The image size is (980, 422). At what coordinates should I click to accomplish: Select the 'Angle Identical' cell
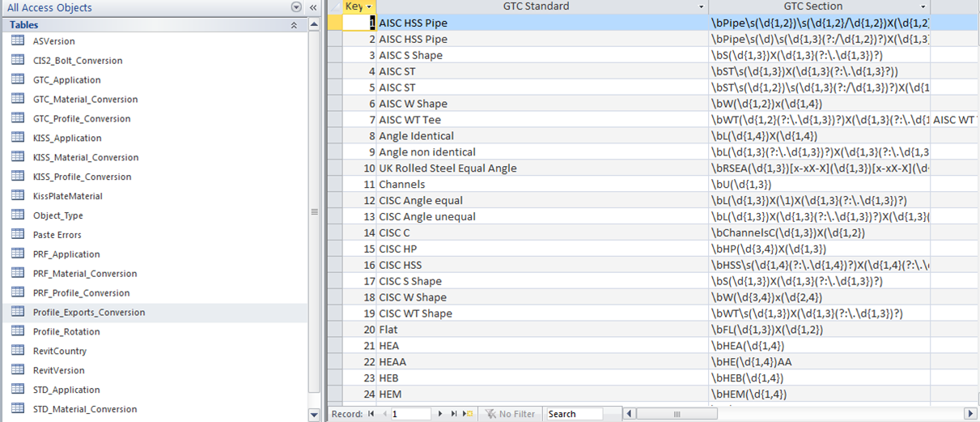[542, 136]
